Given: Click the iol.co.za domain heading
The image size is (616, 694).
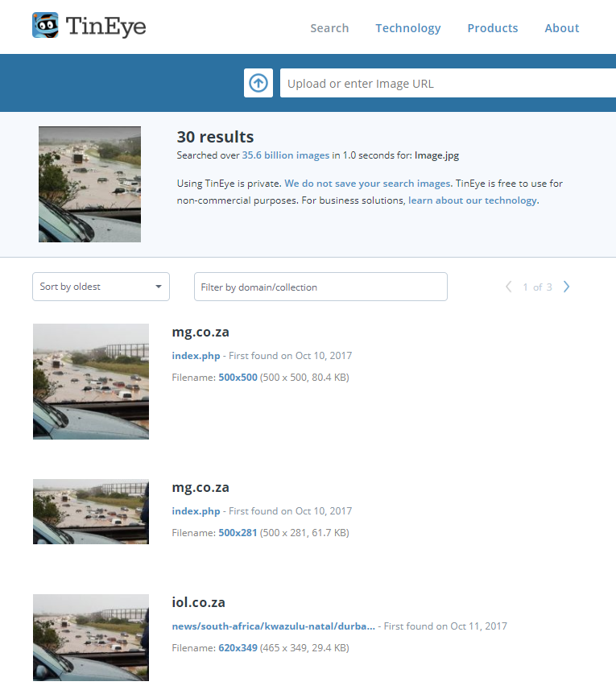Looking at the screenshot, I should pyautogui.click(x=198, y=602).
